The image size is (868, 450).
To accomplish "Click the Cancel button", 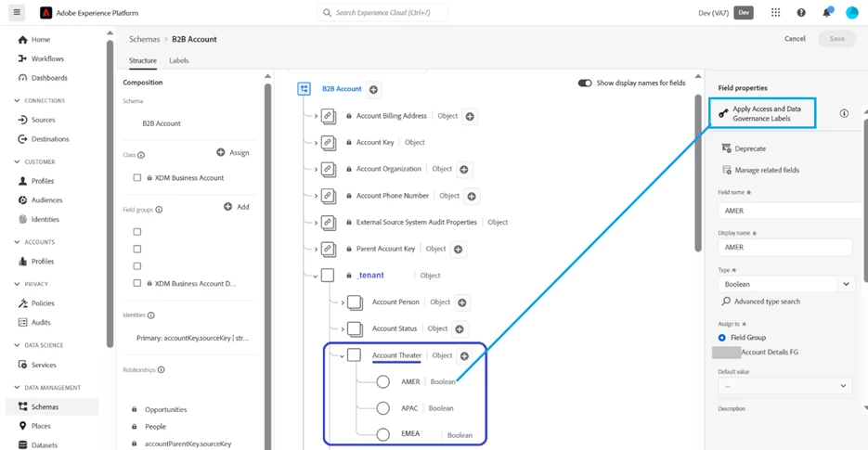I will (x=795, y=39).
